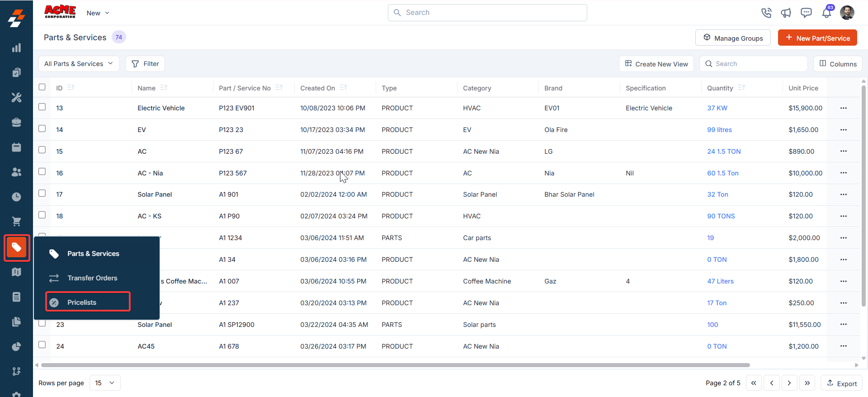Check the row for ID 14
This screenshot has width=868, height=397.
coord(42,128)
